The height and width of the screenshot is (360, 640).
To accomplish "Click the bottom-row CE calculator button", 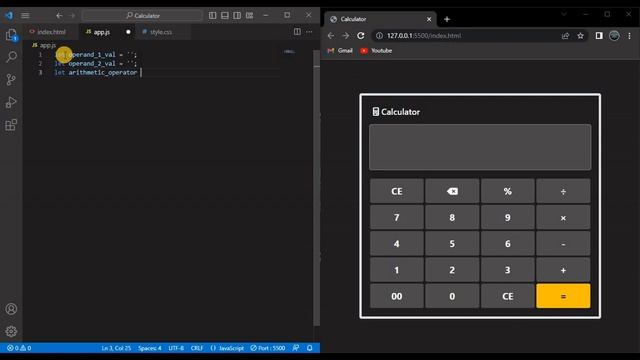I will 508,296.
